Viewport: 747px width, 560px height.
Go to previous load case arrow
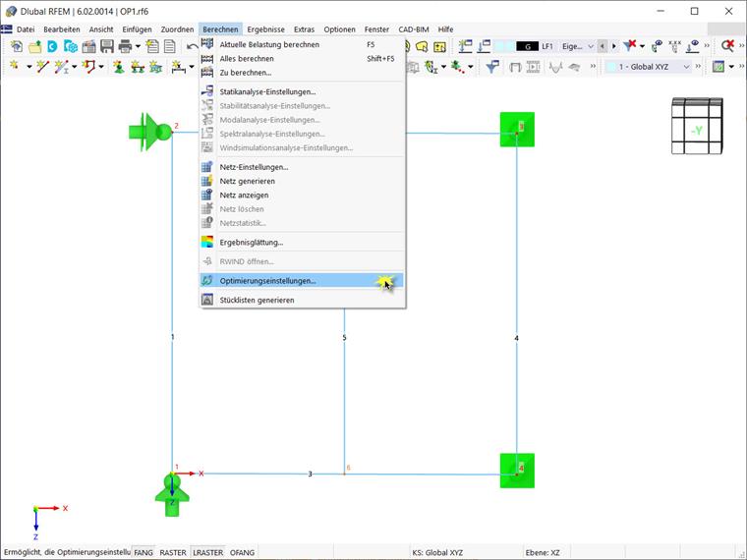603,46
